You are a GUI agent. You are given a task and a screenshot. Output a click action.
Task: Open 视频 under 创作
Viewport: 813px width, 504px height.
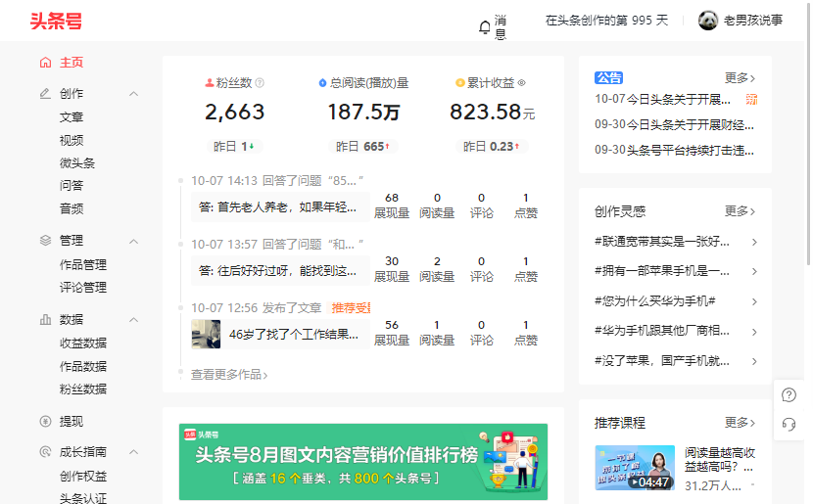pyautogui.click(x=72, y=140)
